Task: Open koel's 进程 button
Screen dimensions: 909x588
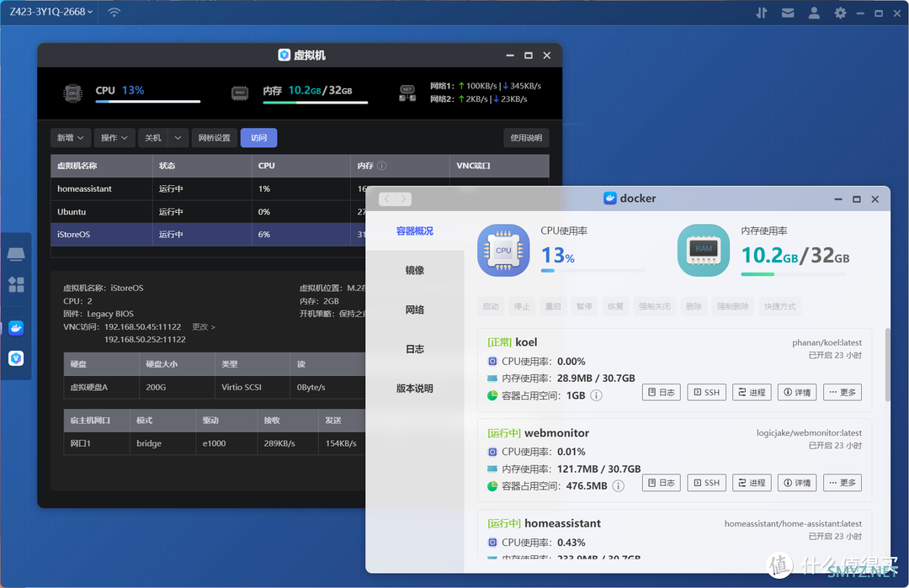Action: point(752,392)
